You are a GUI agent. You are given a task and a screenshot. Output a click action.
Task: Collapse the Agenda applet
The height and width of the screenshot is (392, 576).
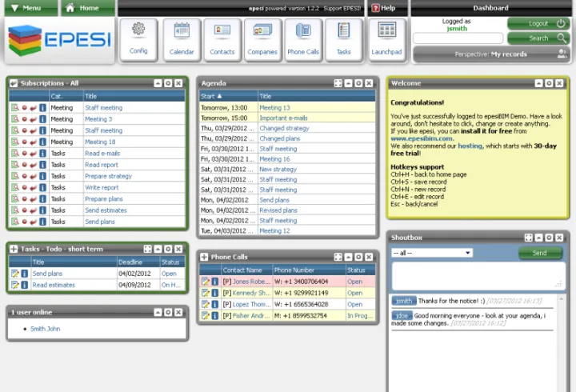point(348,83)
